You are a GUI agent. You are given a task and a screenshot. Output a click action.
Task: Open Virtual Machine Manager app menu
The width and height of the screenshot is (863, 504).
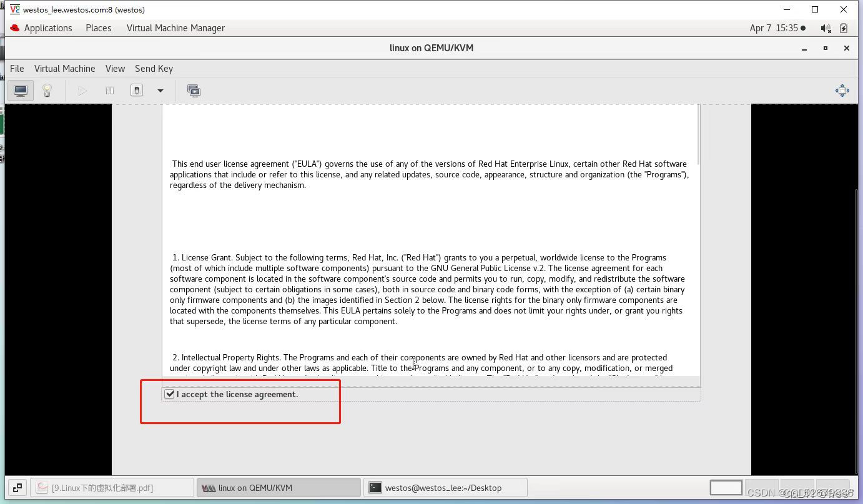175,28
